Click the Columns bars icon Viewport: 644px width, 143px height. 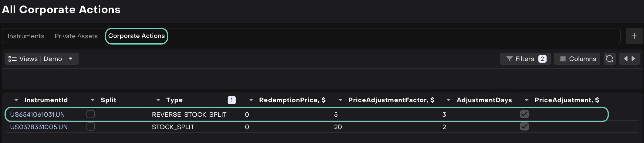[x=563, y=59]
